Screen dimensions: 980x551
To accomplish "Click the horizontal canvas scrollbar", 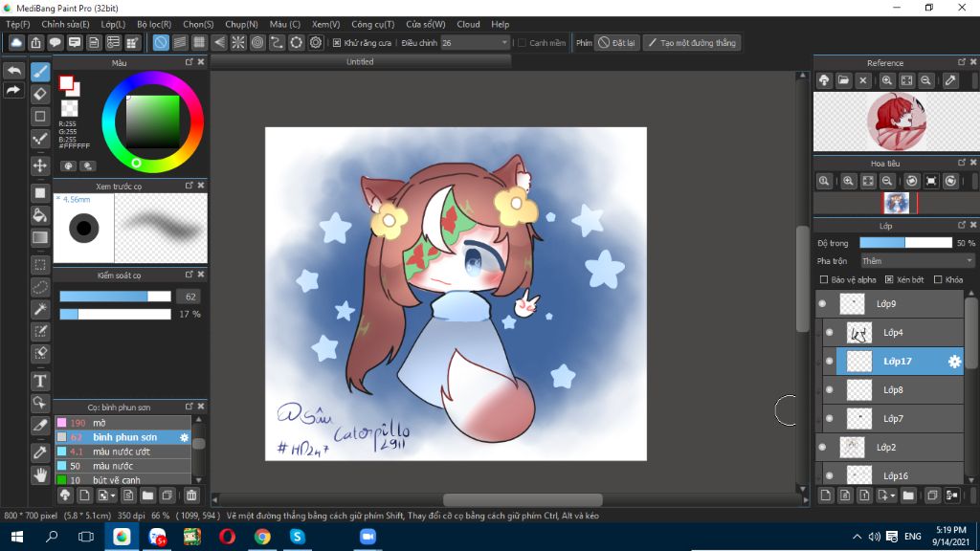I will pyautogui.click(x=523, y=499).
